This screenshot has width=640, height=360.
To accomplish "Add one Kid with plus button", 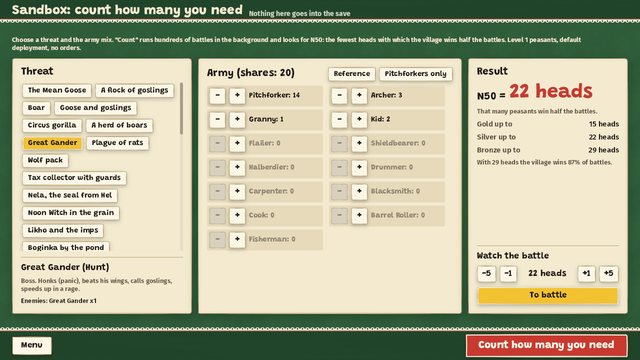I will 359,120.
